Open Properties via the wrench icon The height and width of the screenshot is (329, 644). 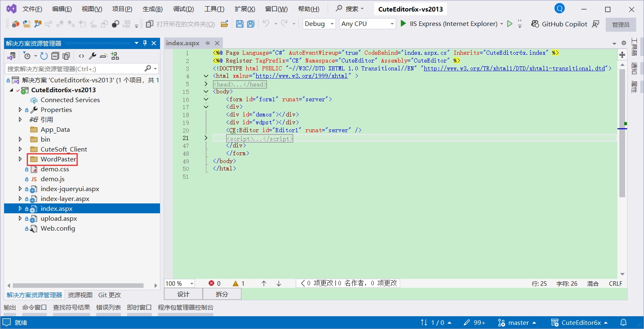coord(93,56)
